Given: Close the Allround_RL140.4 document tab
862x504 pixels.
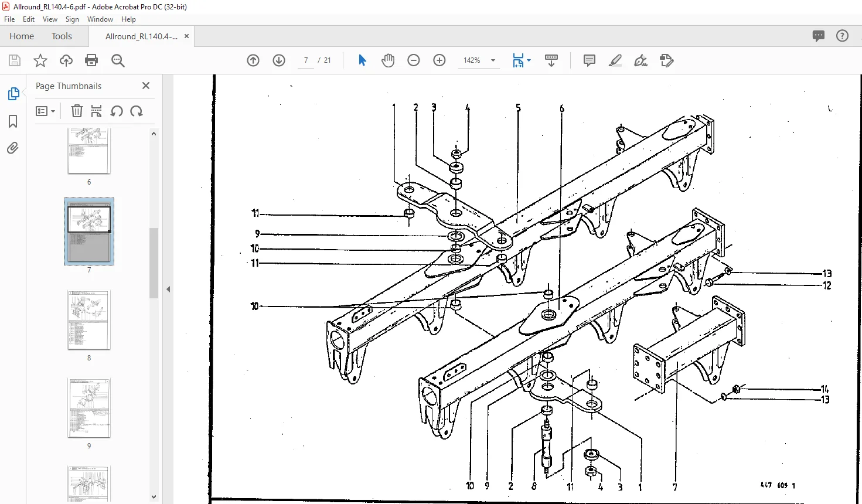Looking at the screenshot, I should pos(186,36).
